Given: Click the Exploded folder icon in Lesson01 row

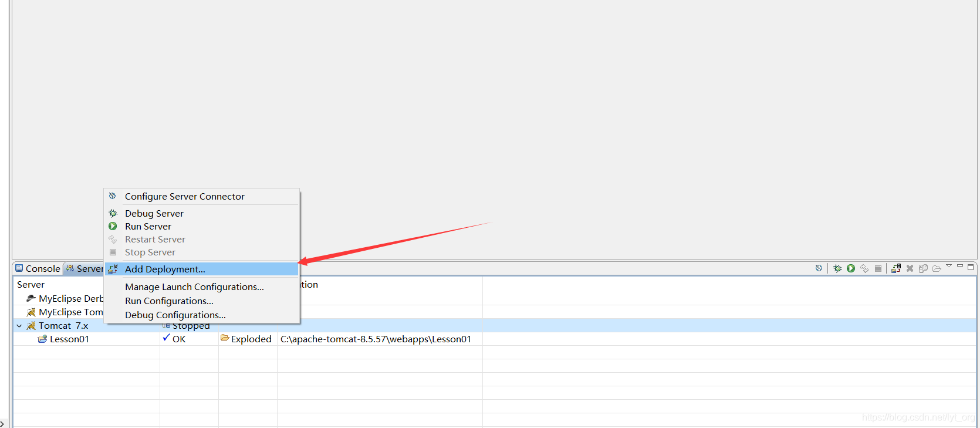Looking at the screenshot, I should [x=225, y=338].
